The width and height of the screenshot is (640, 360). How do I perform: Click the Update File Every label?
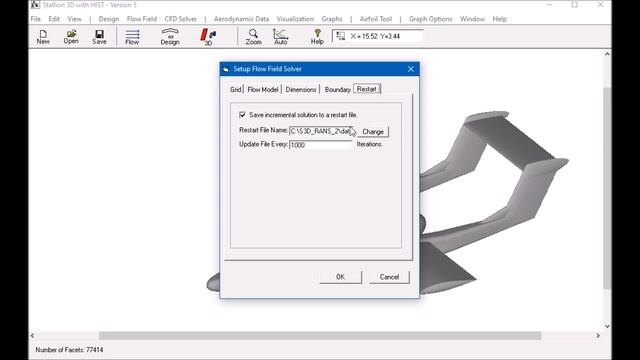[263, 144]
